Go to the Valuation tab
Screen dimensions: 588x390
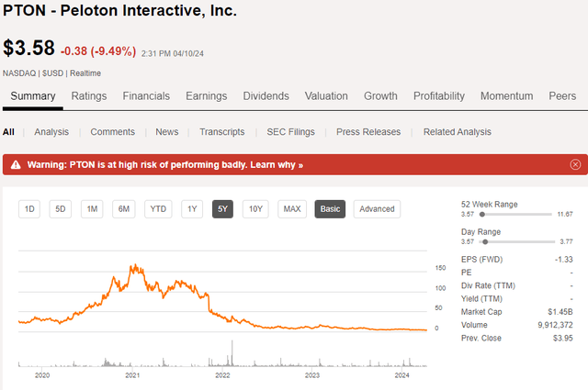click(326, 96)
